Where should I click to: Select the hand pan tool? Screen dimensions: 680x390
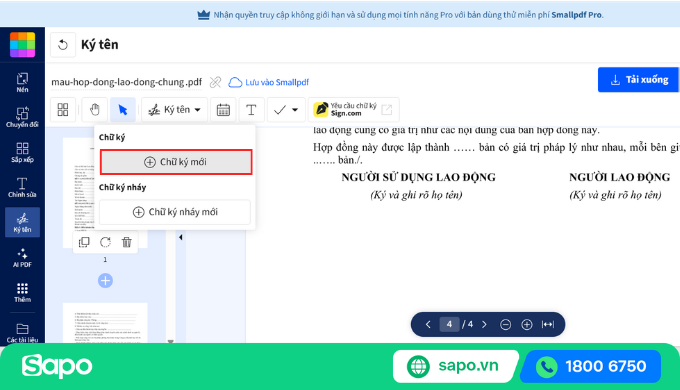point(95,110)
